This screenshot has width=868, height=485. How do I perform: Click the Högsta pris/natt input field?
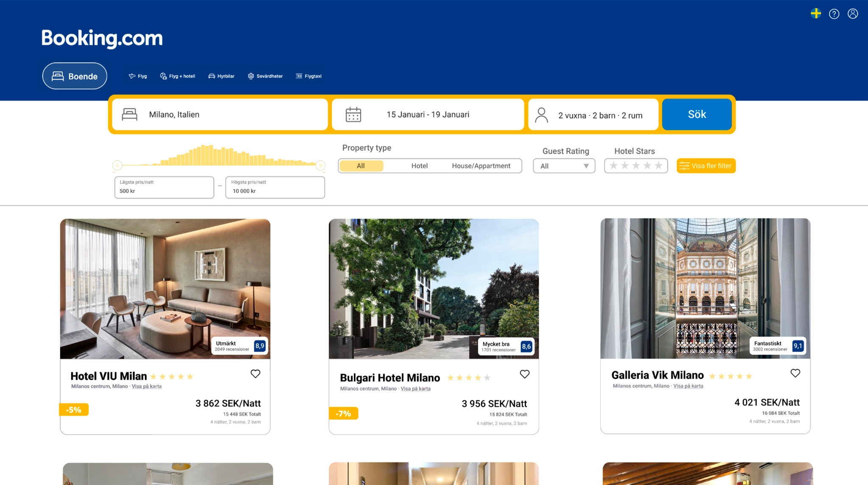coord(275,187)
